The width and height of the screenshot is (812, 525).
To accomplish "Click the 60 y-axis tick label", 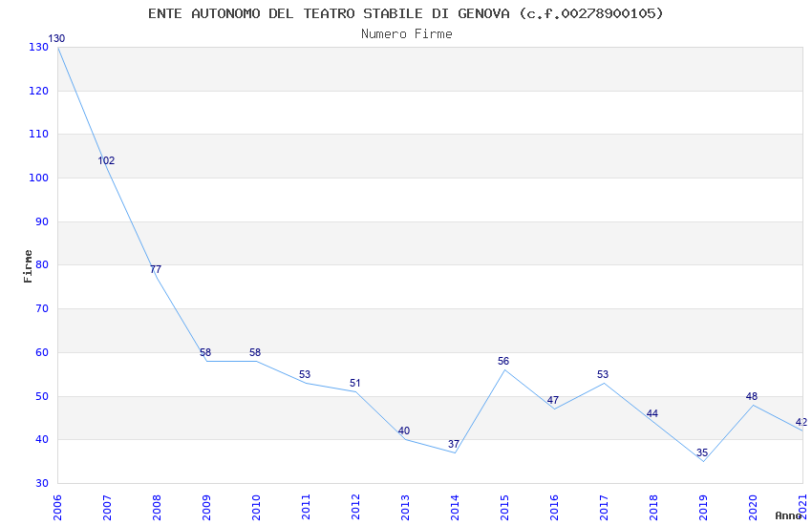I will (x=42, y=352).
